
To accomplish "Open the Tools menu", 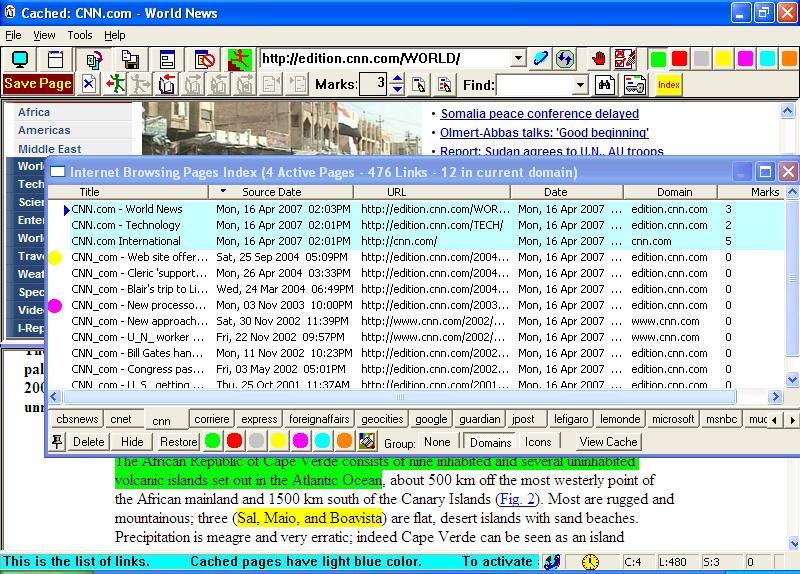I will tap(79, 35).
